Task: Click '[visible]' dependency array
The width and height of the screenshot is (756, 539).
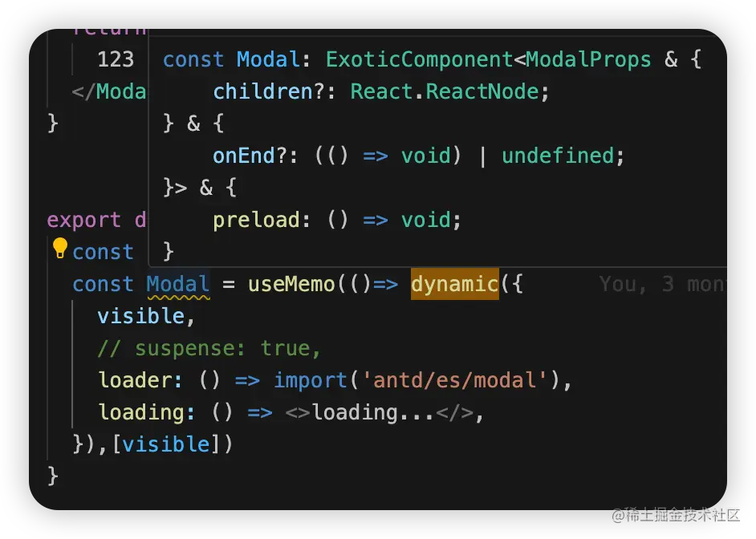Action: pyautogui.click(x=166, y=444)
